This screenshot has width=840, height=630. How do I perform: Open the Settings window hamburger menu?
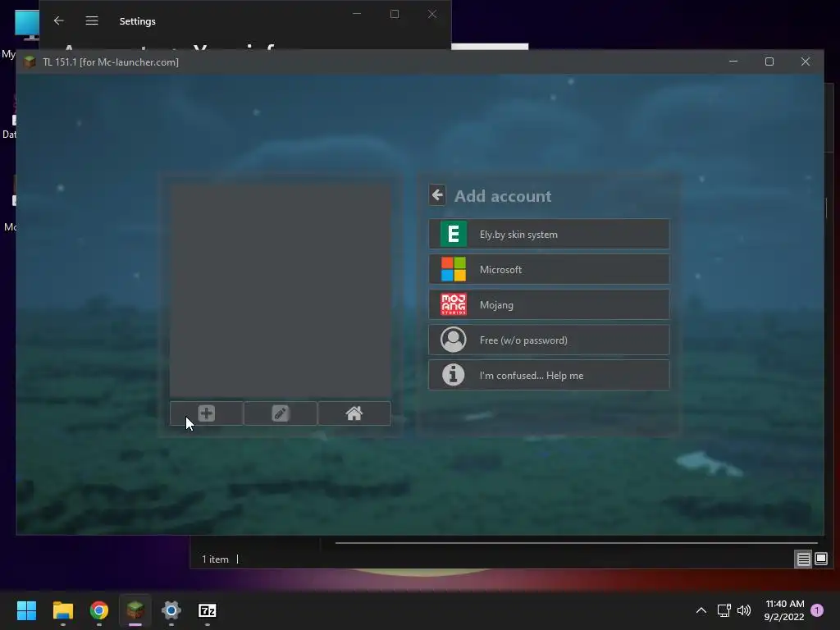click(x=92, y=21)
